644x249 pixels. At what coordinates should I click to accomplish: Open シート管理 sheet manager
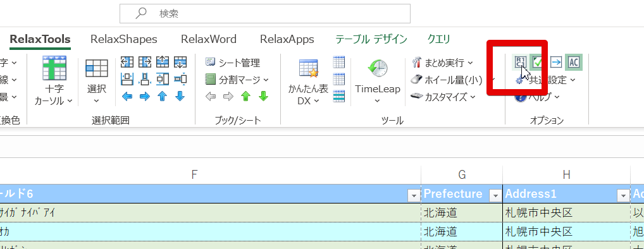coord(233,63)
